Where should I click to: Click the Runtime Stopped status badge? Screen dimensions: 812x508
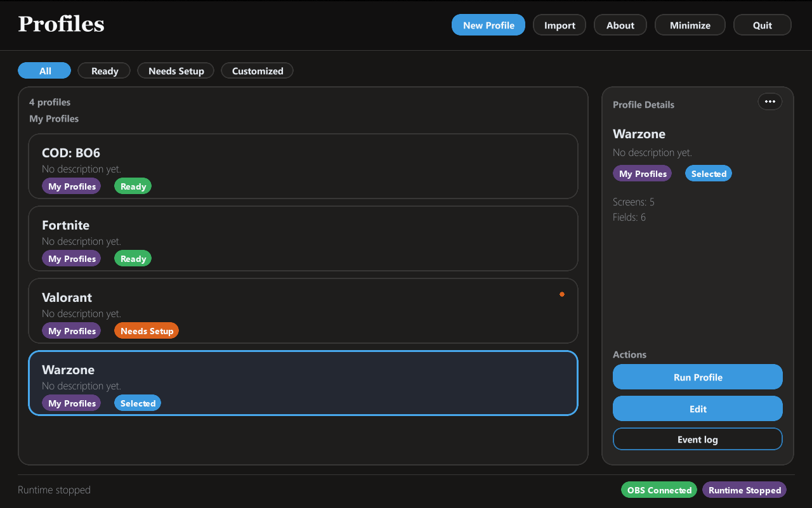point(745,490)
